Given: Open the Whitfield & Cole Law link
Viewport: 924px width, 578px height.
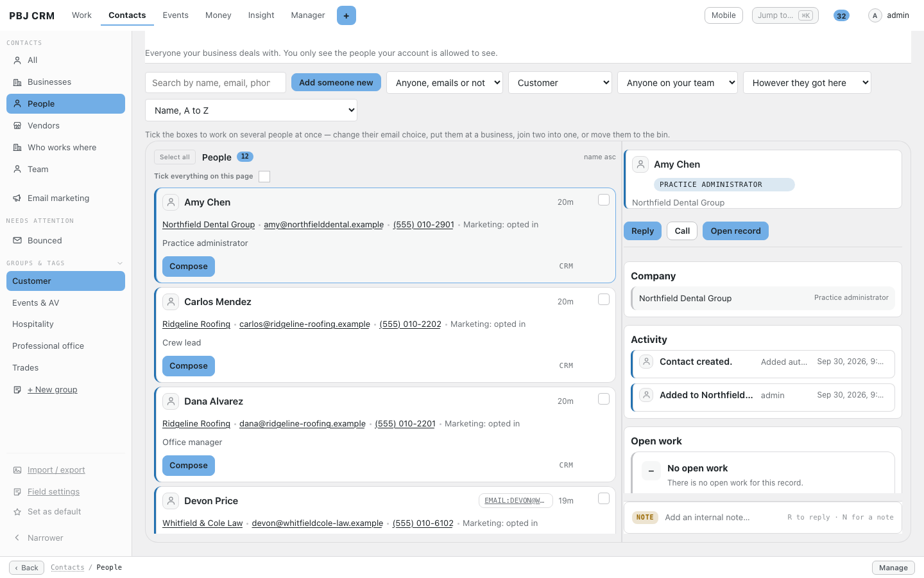Looking at the screenshot, I should pos(203,523).
